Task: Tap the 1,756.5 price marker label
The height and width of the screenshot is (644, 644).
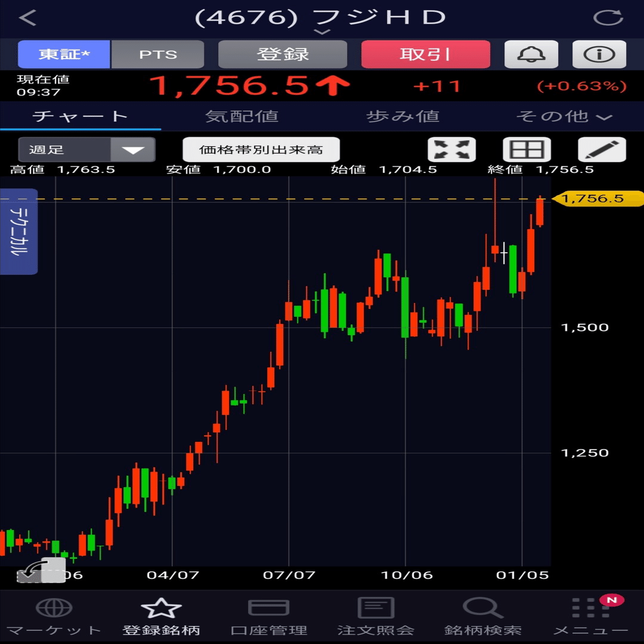Action: (x=597, y=199)
